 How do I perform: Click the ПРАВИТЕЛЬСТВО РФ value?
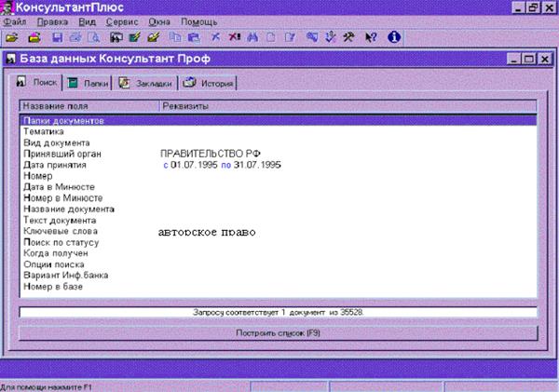pos(211,154)
